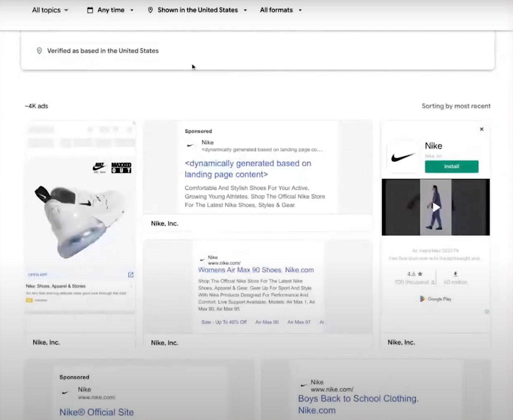The image size is (513, 420).
Task: Expand the All formats dropdown
Action: point(281,10)
